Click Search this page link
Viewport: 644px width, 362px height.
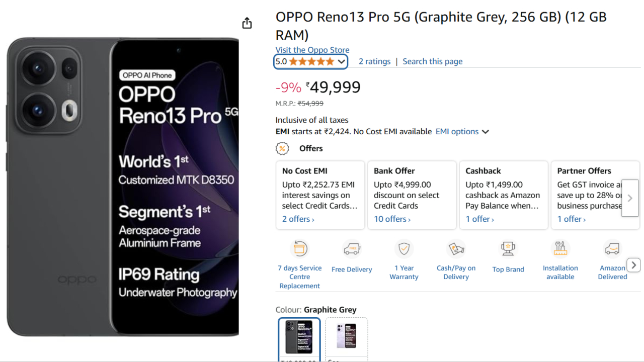pos(432,61)
